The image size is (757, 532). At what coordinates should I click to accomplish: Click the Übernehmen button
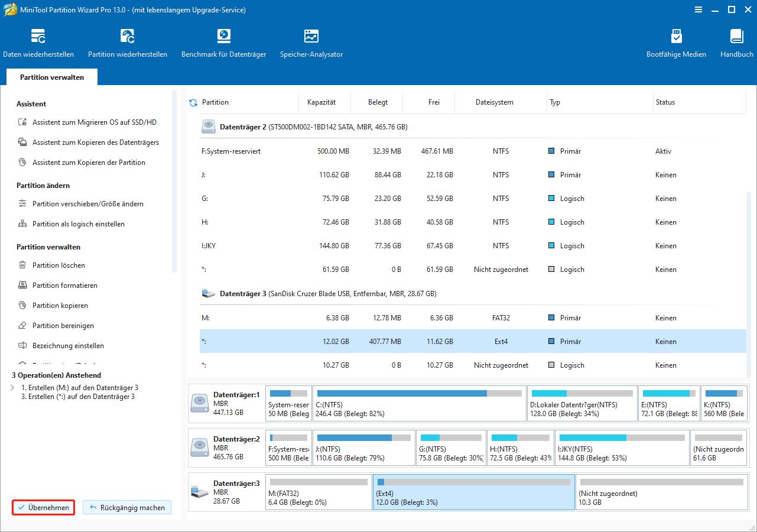43,507
